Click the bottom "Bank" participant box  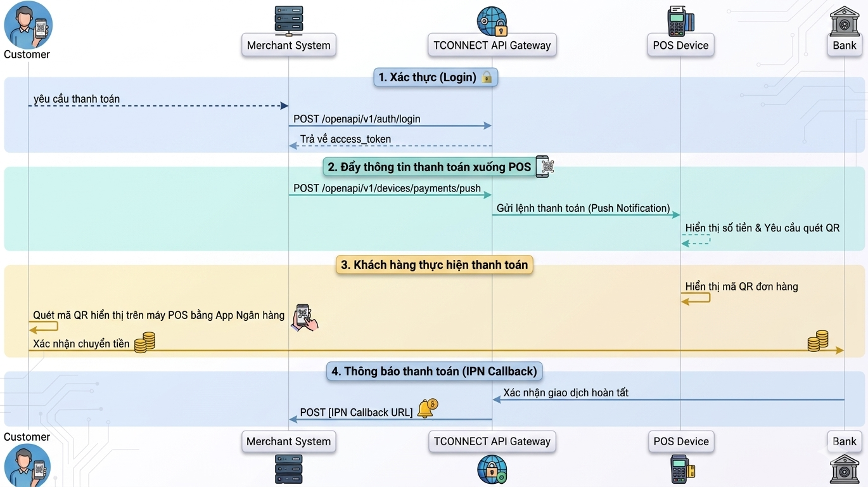845,441
